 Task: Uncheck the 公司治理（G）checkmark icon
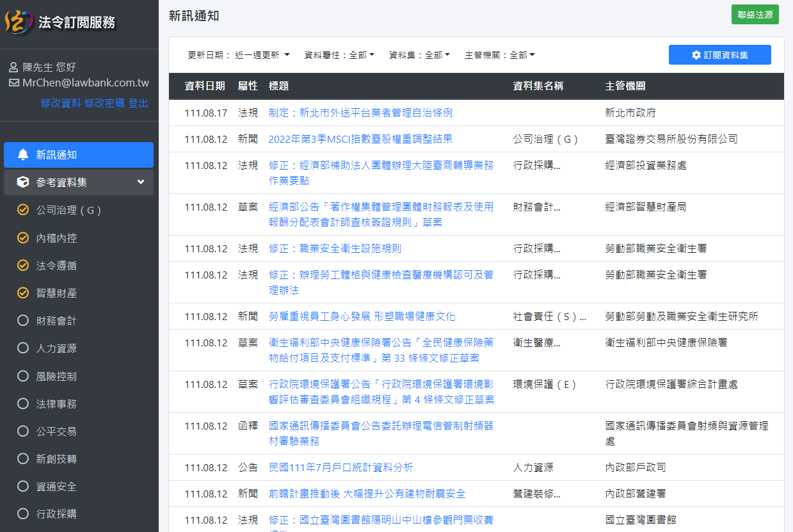click(23, 210)
